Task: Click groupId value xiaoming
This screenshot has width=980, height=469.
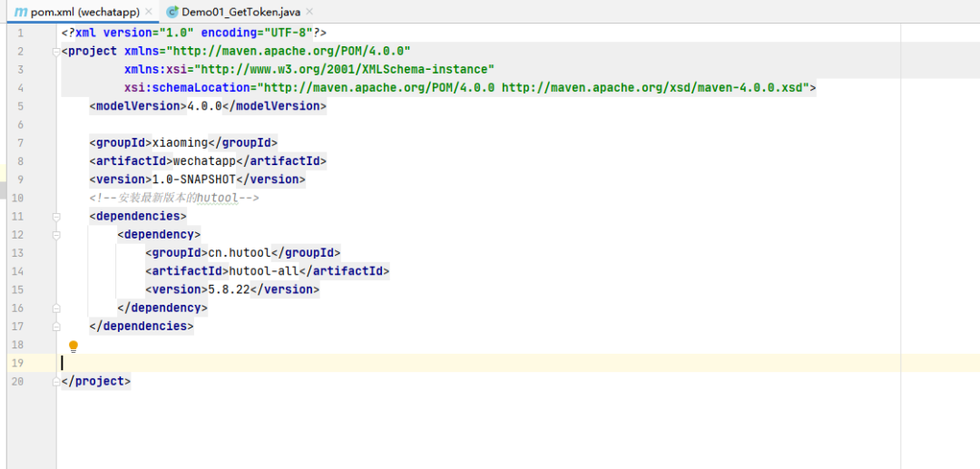Action: pyautogui.click(x=180, y=143)
